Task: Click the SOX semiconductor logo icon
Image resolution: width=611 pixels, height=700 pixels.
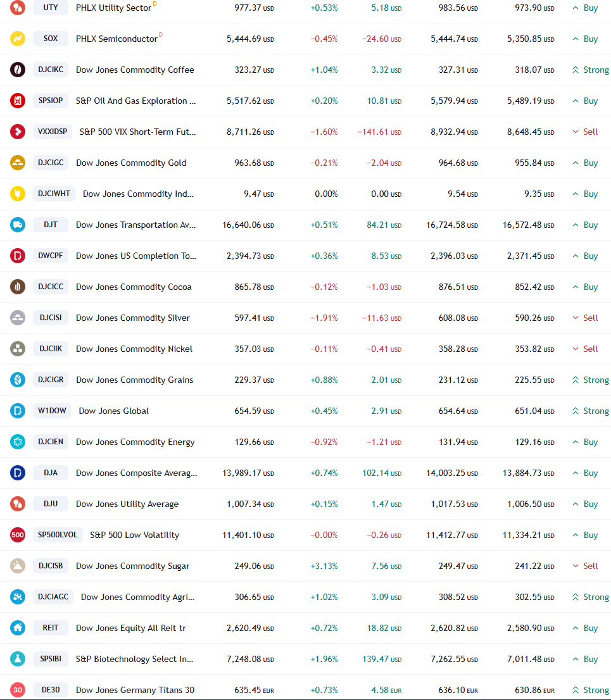Action: [18, 39]
